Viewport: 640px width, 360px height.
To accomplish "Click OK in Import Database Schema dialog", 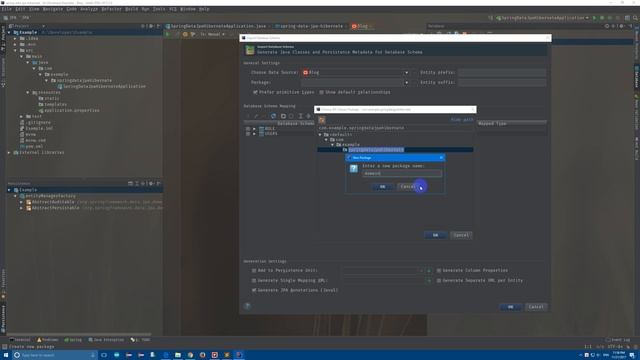I will [510, 307].
